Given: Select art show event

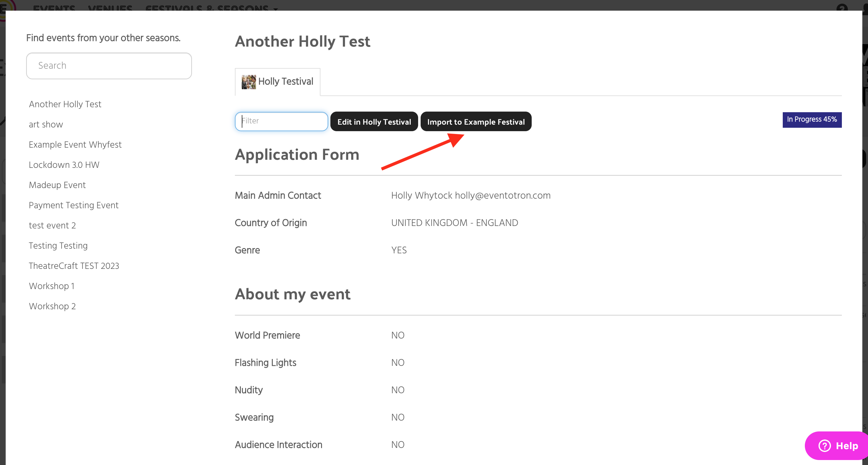Looking at the screenshot, I should click(46, 125).
